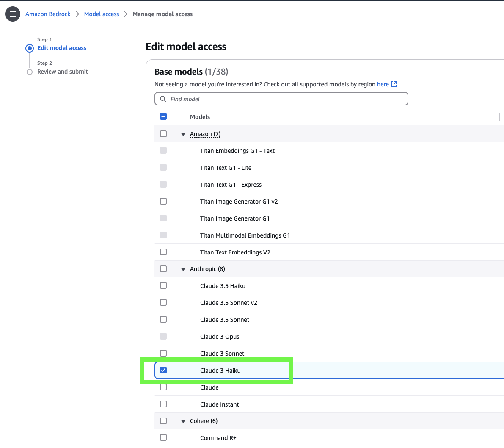Collapse the Amazon (7) group triangle
Image resolution: width=504 pixels, height=448 pixels.
(183, 134)
